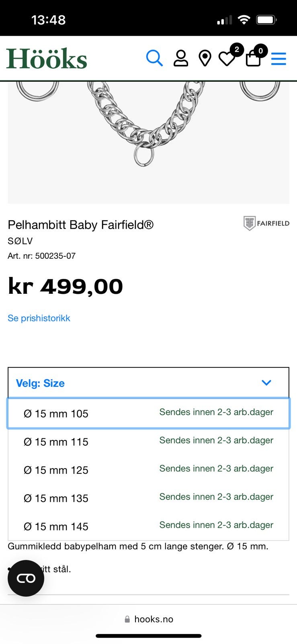Collapse the Velg: Size dropdown

point(148,383)
